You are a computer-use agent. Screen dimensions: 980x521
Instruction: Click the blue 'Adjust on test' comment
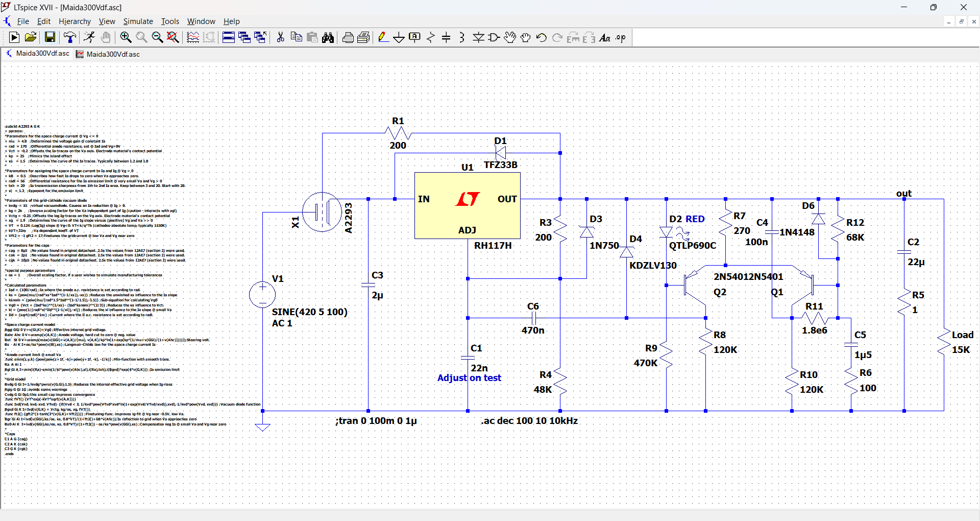469,378
